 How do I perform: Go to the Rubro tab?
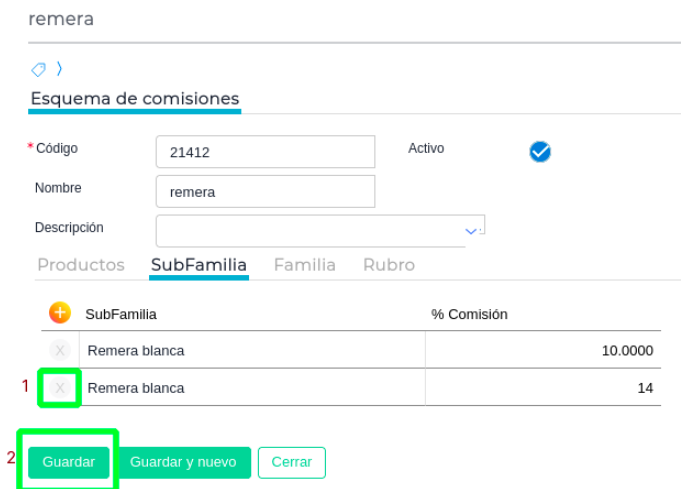[389, 265]
